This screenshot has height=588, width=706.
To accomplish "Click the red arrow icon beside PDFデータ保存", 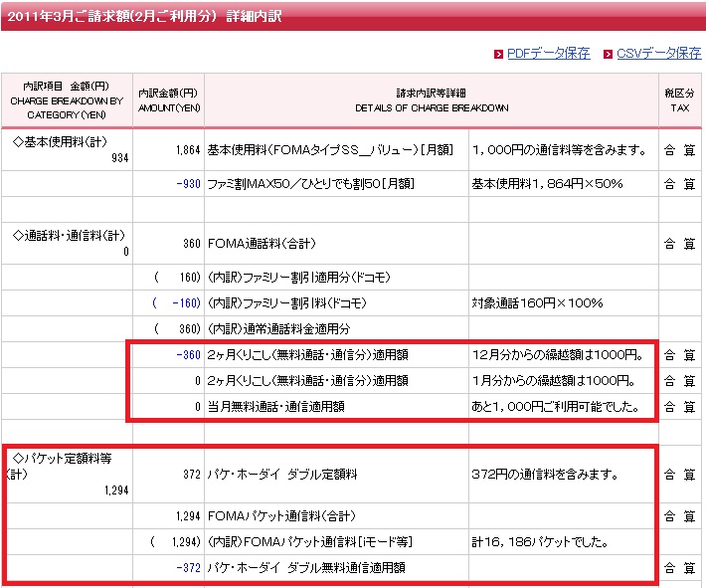I will [498, 55].
